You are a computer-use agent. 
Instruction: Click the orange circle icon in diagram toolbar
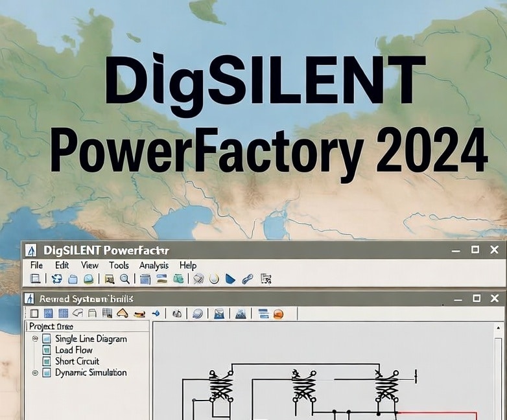pos(278,314)
